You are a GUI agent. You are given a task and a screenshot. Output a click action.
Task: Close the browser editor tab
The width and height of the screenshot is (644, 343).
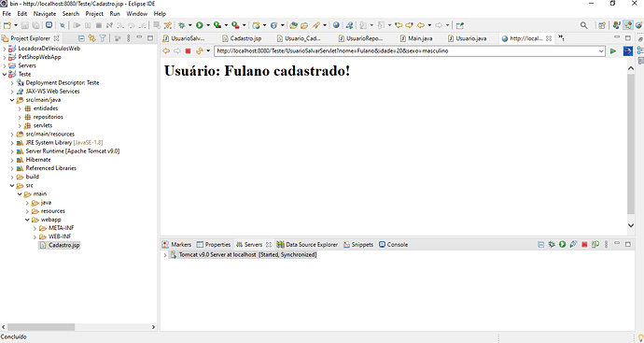pos(549,38)
